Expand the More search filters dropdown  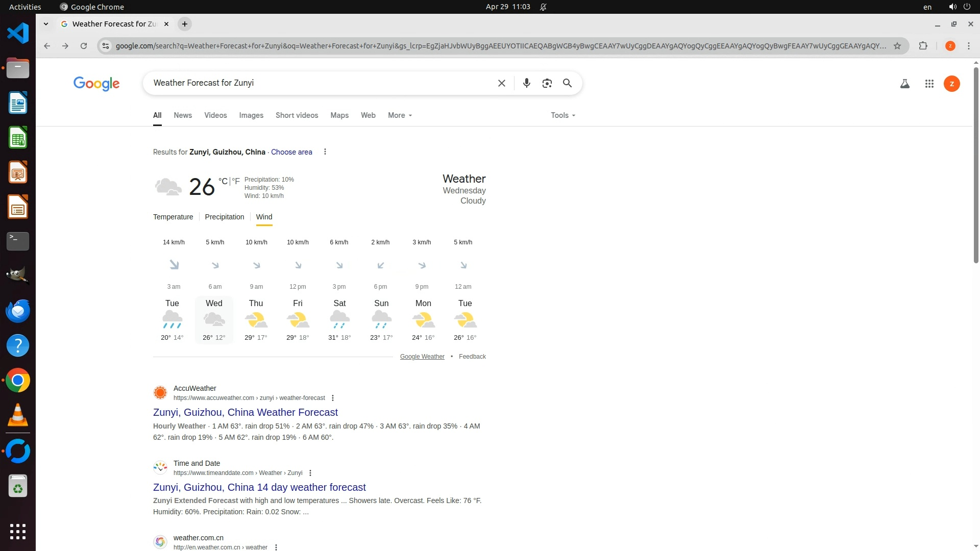399,115
